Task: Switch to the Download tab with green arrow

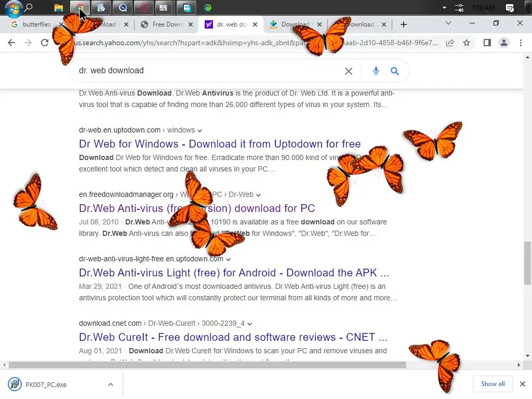Action: tap(291, 24)
